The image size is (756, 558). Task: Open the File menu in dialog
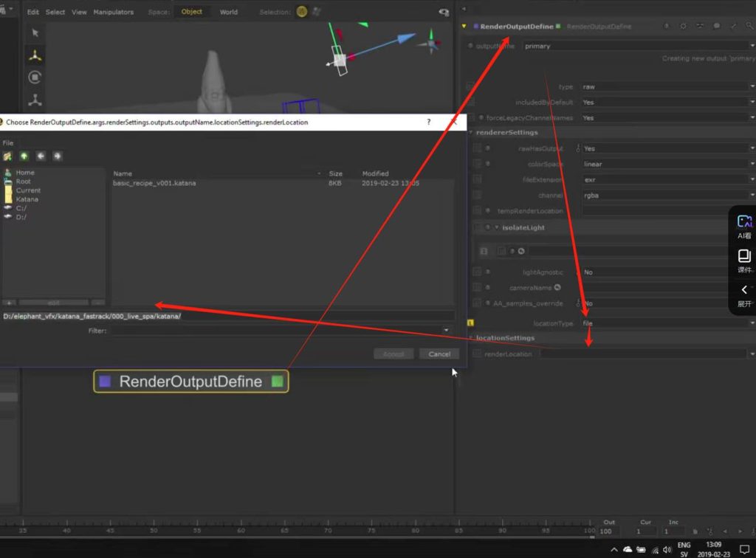point(8,143)
